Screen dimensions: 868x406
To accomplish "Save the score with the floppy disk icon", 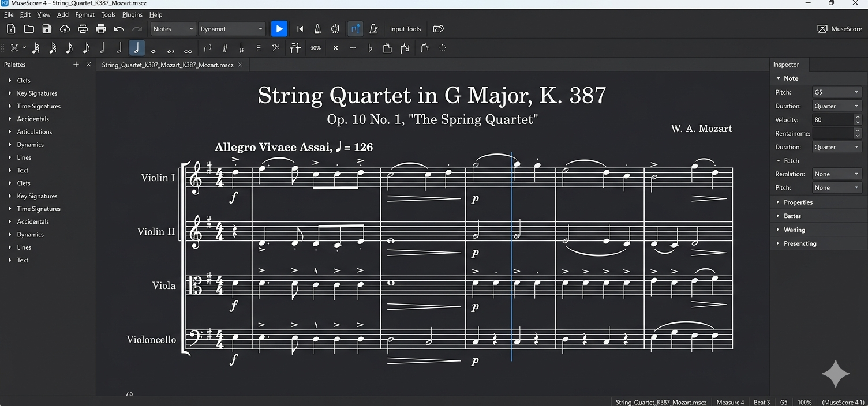I will (47, 29).
